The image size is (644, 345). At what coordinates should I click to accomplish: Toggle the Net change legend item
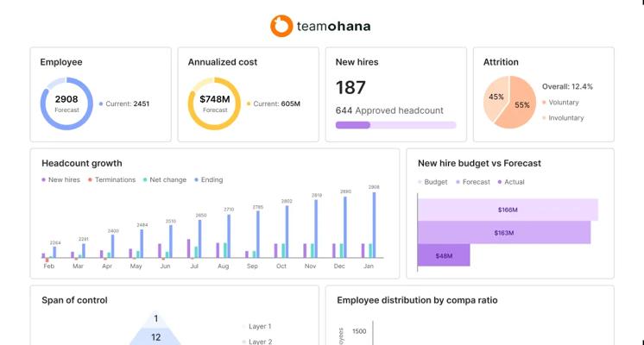165,179
